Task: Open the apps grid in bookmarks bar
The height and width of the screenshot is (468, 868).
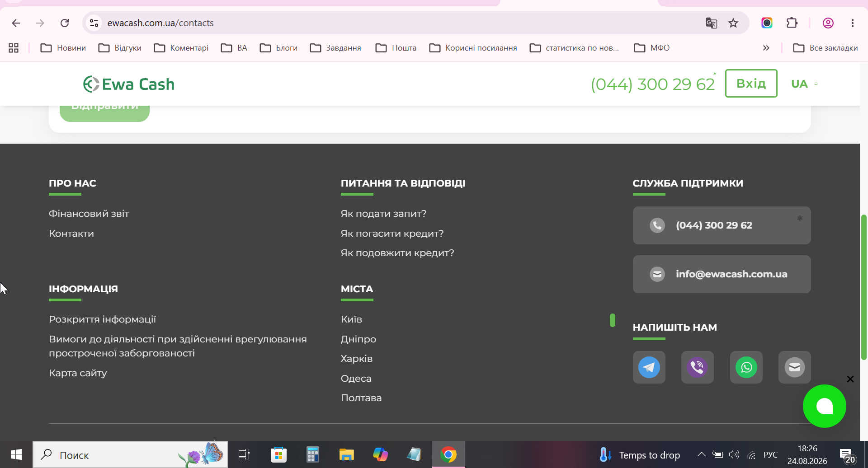Action: 14,48
